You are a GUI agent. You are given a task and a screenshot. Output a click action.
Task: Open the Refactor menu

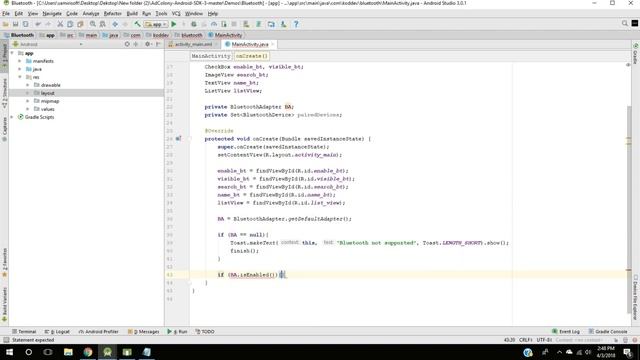coord(113,13)
